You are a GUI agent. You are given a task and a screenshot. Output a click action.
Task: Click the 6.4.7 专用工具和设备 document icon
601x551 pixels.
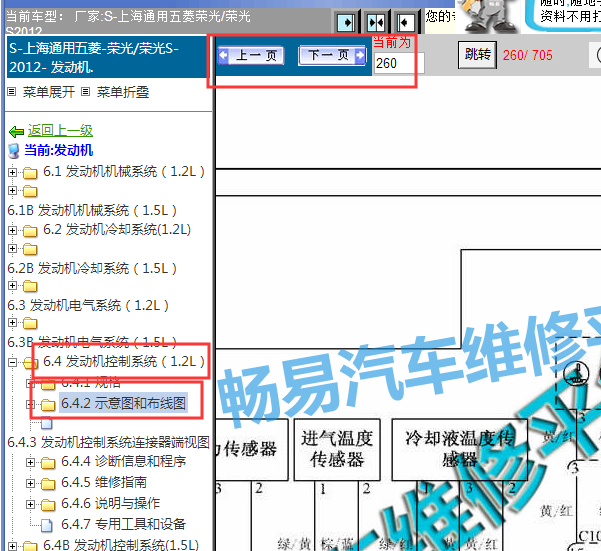47,524
